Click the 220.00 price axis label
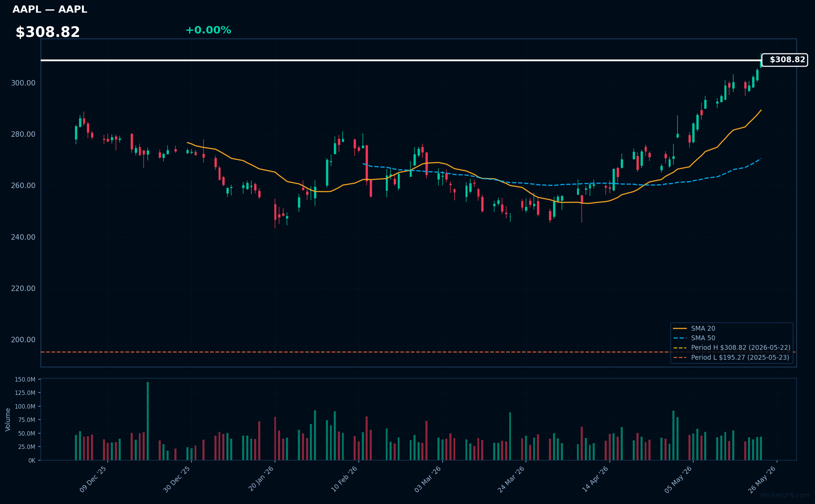This screenshot has width=815, height=504. tap(23, 289)
